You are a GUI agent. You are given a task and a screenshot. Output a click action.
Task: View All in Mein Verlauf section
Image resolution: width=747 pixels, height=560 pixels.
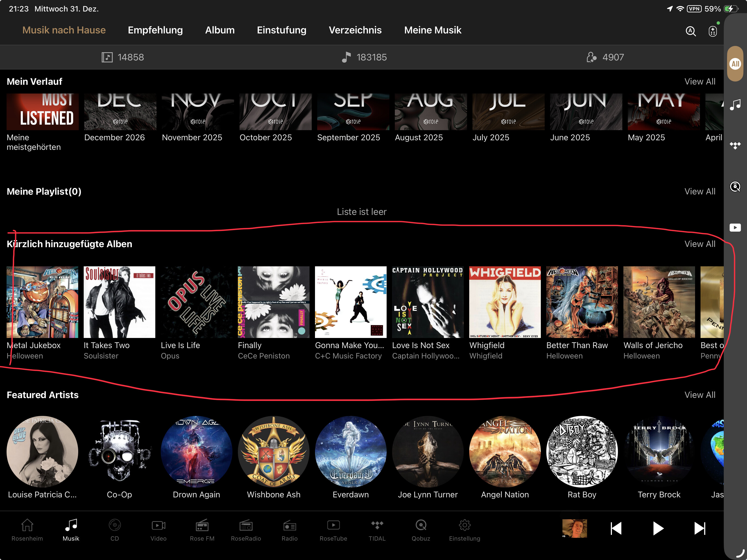[700, 81]
